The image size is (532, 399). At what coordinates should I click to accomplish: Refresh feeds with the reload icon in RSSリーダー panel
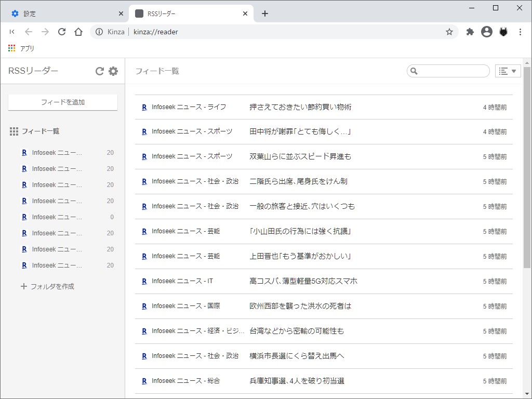pos(99,71)
